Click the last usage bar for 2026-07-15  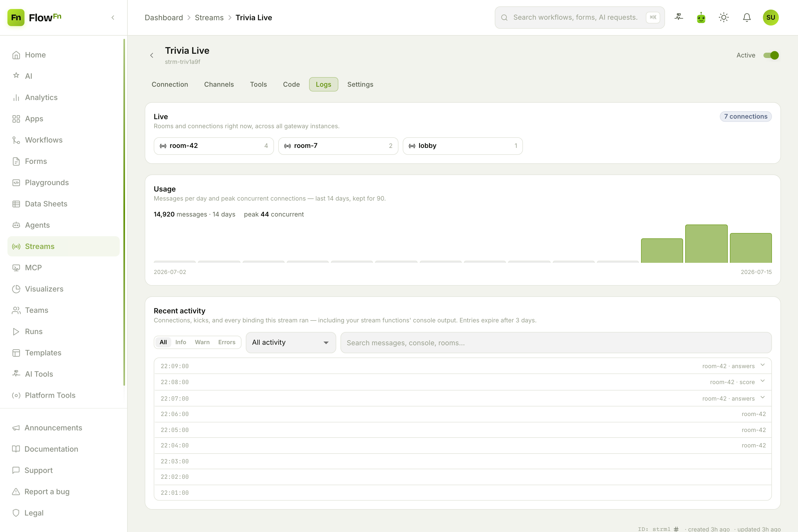pyautogui.click(x=751, y=248)
